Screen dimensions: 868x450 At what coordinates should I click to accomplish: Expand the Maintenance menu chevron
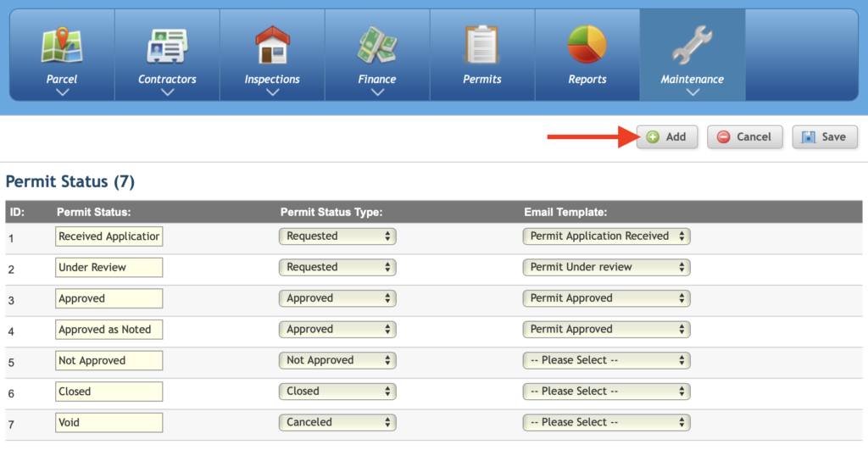coord(693,92)
